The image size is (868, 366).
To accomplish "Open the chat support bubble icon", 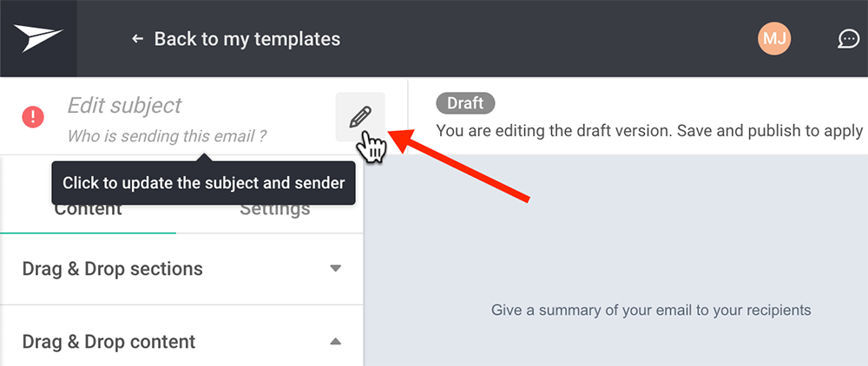I will [x=848, y=39].
